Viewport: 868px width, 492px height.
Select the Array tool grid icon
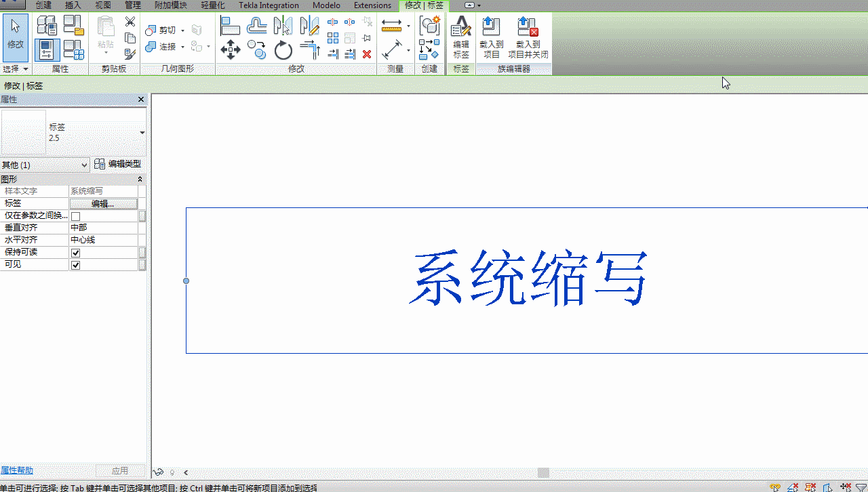(x=333, y=38)
